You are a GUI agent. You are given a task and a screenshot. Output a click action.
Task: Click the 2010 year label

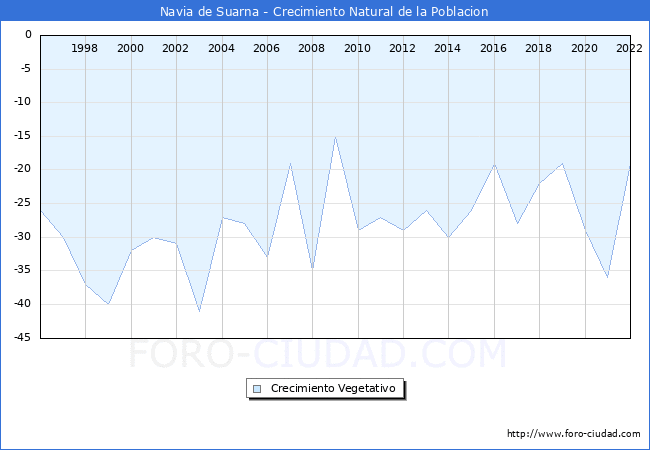tap(357, 48)
